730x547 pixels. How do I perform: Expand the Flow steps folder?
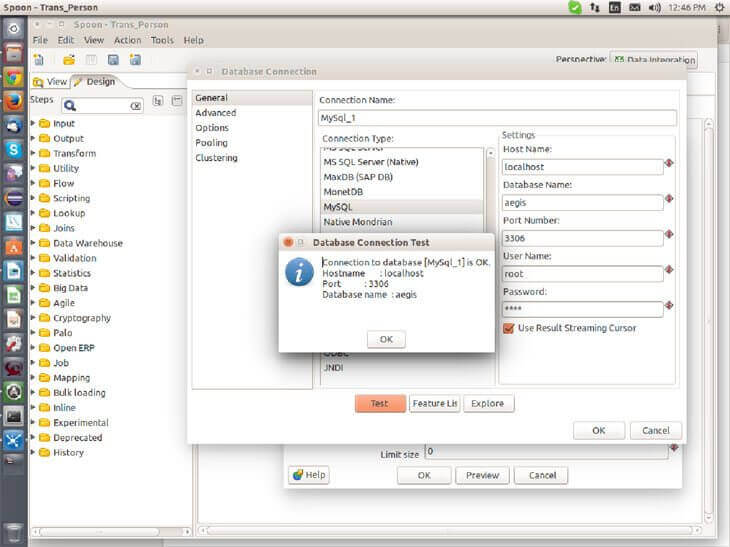[x=33, y=183]
